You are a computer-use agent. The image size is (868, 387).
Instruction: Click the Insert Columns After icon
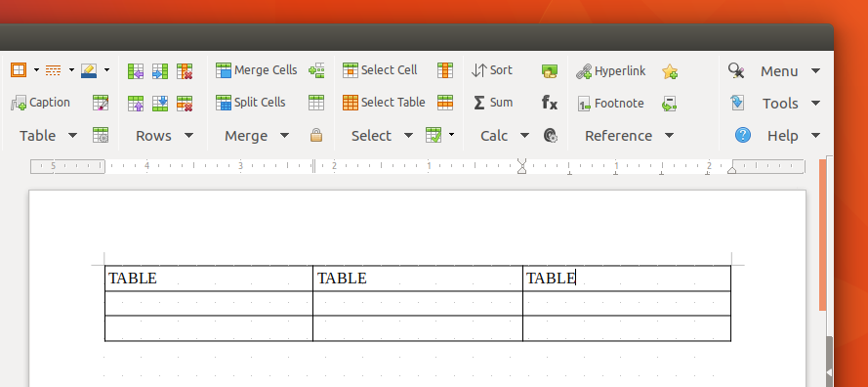159,71
